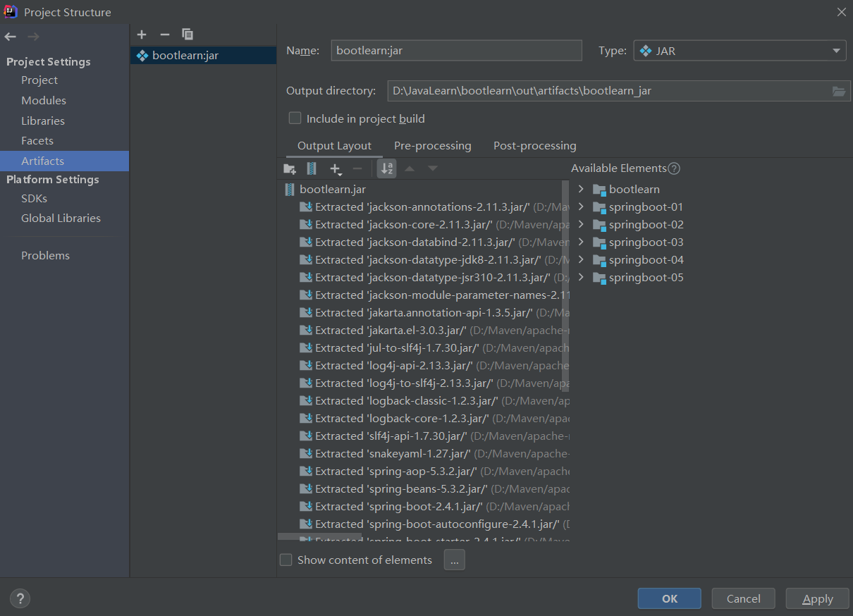Click the Cancel button

[x=744, y=598]
